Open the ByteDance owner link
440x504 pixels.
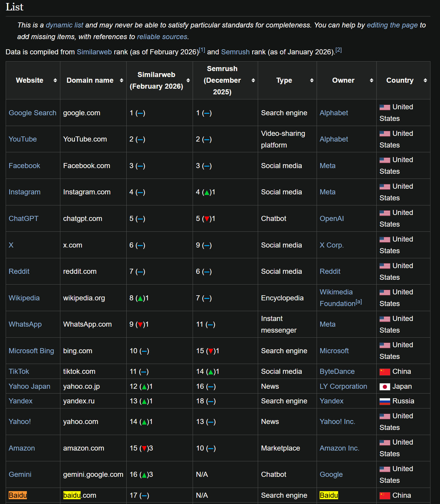(337, 371)
